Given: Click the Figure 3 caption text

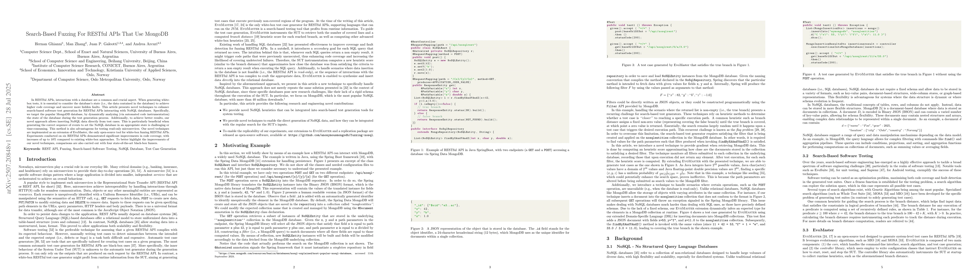Looking at the screenshot, I should 686,65.
